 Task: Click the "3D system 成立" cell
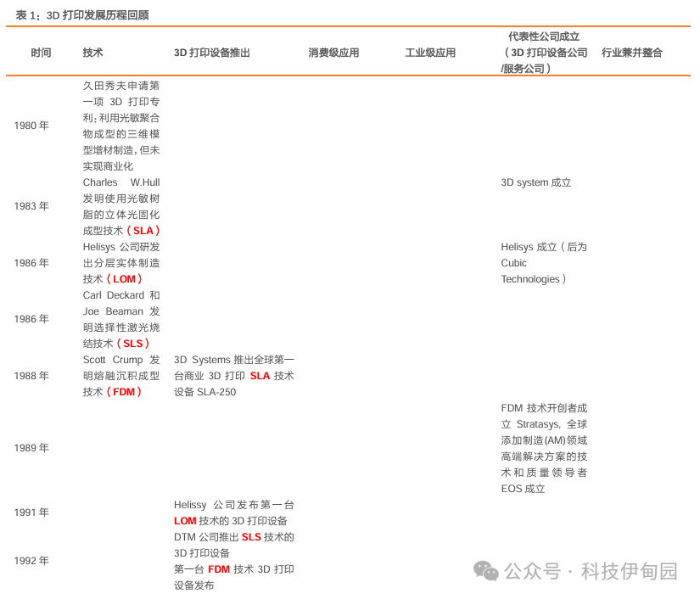click(536, 182)
